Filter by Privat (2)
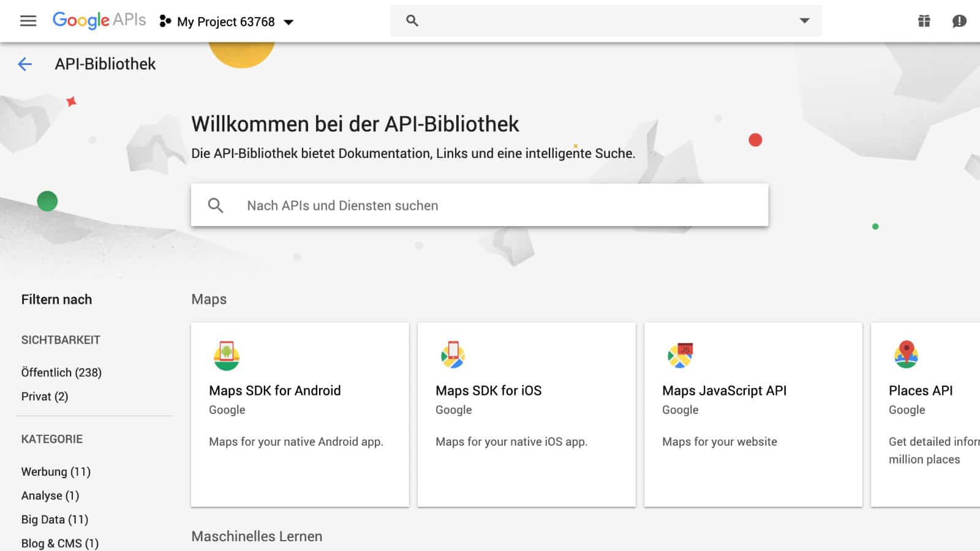This screenshot has width=980, height=551. point(45,396)
